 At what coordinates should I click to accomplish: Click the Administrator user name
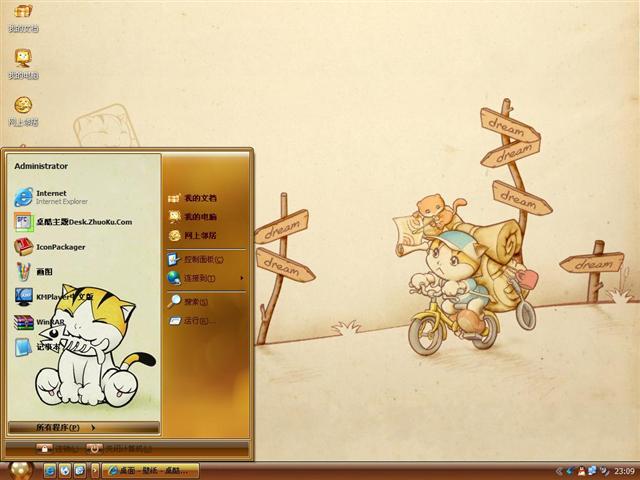41,166
